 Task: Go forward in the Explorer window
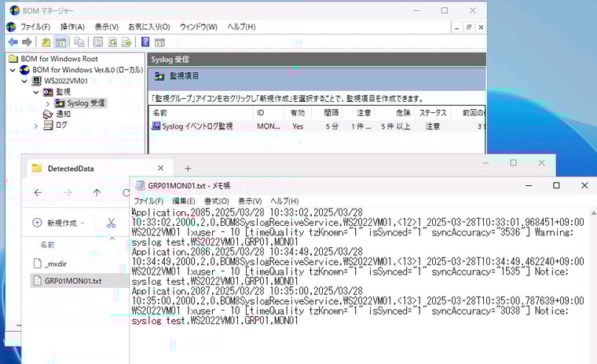pos(68,193)
